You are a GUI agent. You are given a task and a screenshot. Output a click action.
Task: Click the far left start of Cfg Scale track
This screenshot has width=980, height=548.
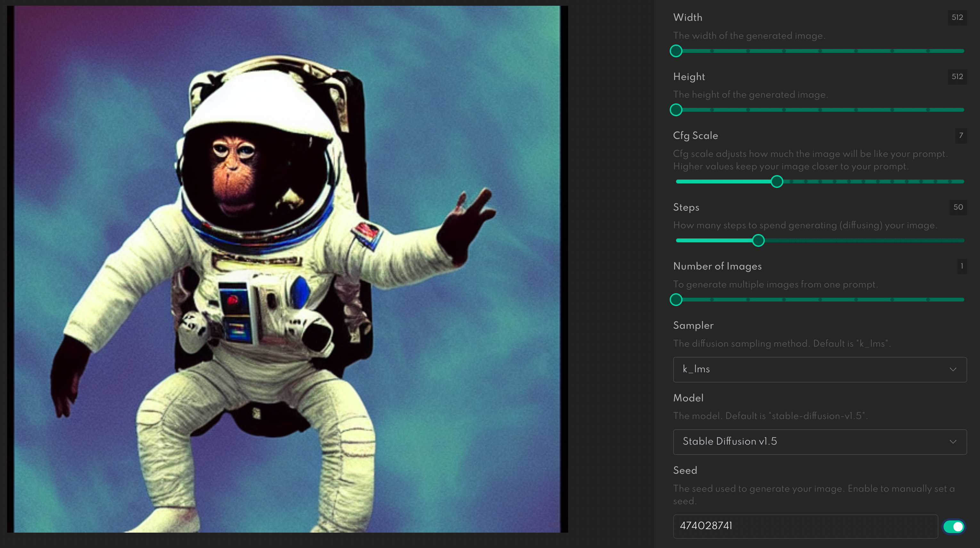pos(678,181)
